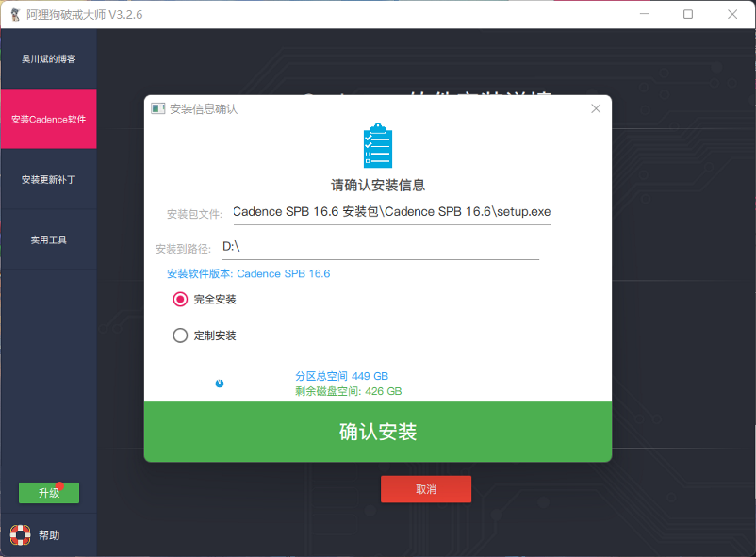Close the 安装信息确认 dialog
756x557 pixels.
[596, 108]
